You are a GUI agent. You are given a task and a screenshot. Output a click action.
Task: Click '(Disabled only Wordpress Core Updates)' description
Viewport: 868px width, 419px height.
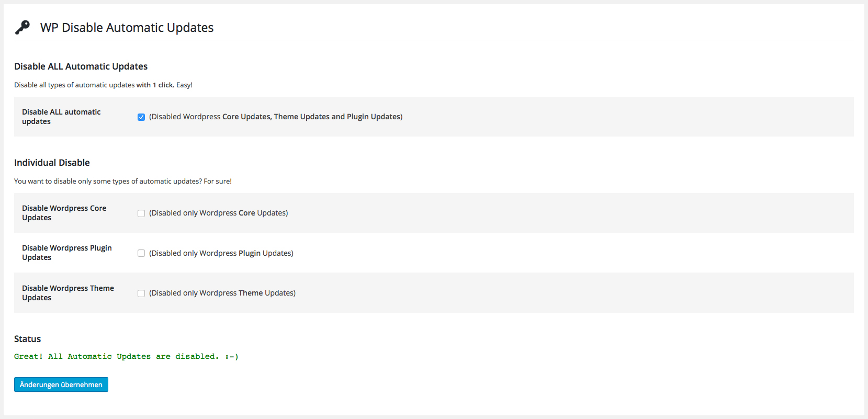click(x=219, y=213)
